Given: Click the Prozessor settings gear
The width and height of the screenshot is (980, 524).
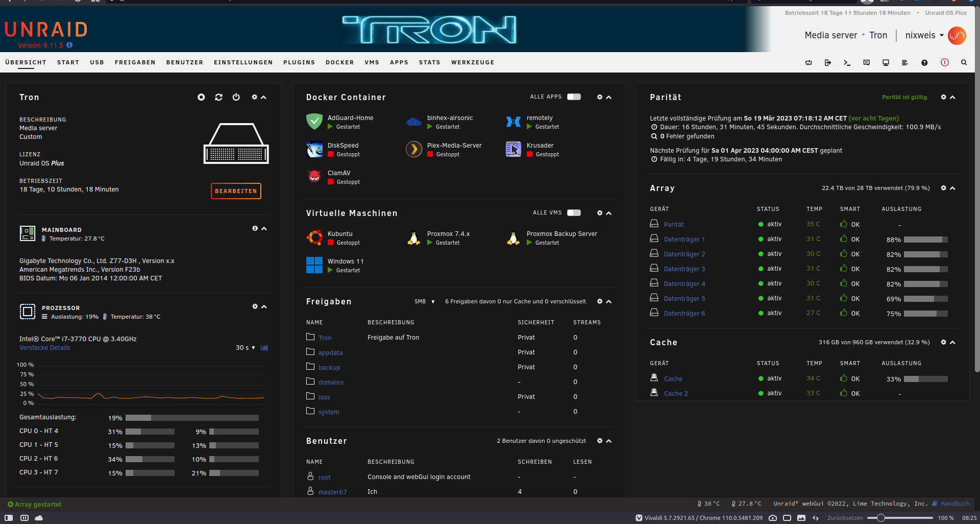Looking at the screenshot, I should pyautogui.click(x=255, y=306).
